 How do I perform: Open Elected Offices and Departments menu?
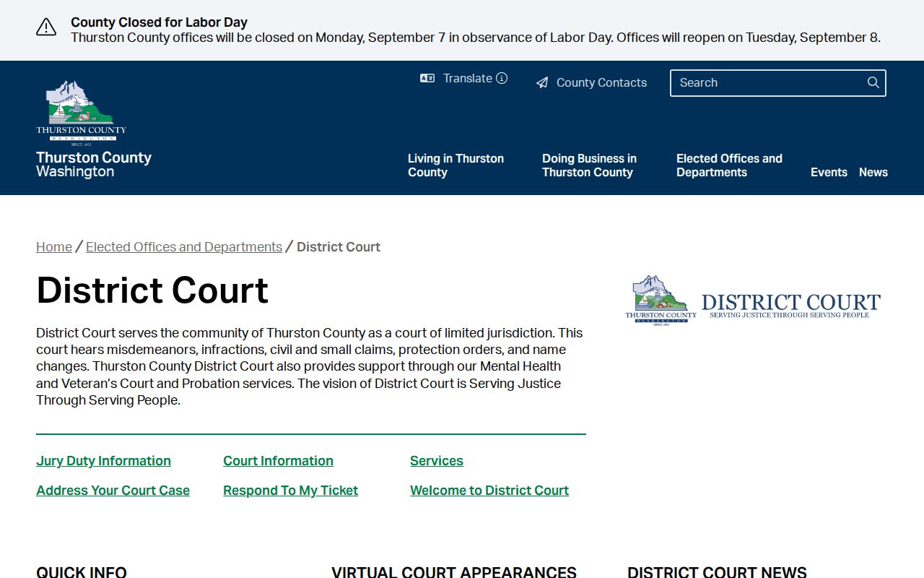pos(729,165)
